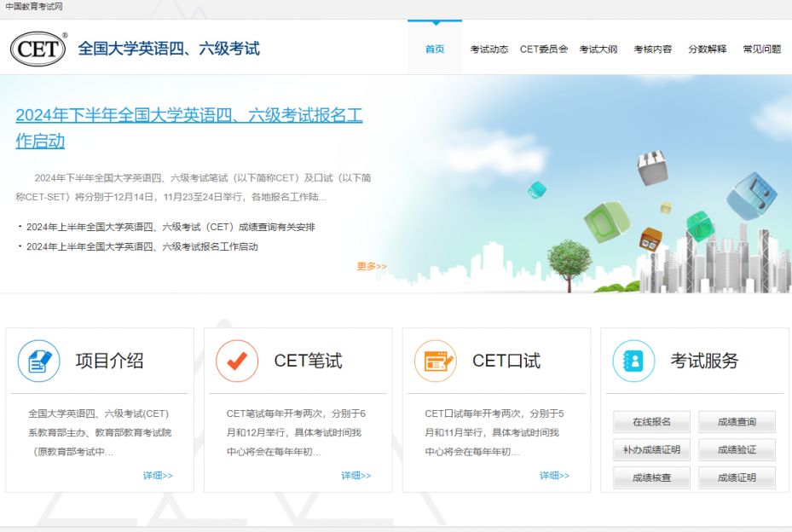Click the 成绩验证 button
Image resolution: width=792 pixels, height=532 pixels.
737,449
